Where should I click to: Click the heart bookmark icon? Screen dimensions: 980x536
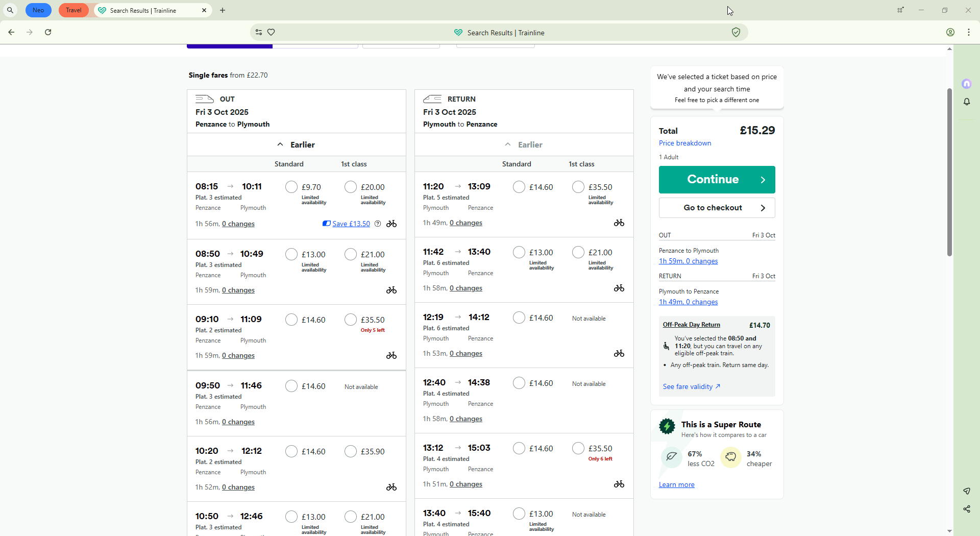point(272,32)
